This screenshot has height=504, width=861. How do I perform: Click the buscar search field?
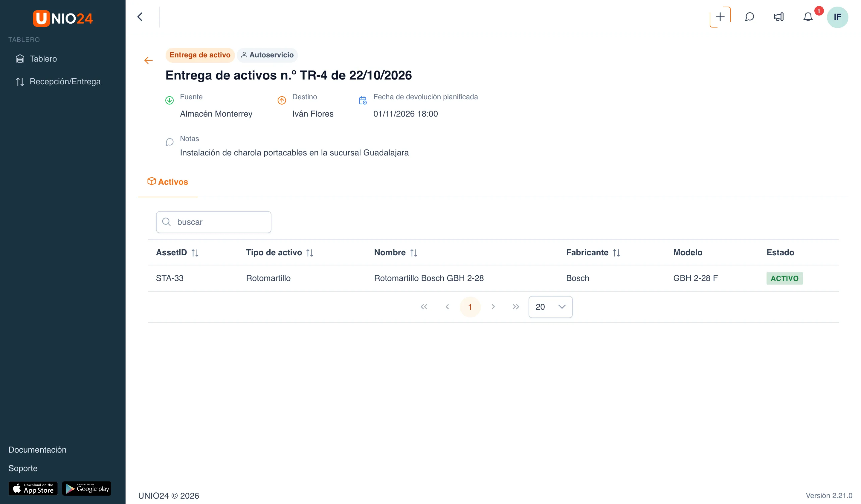213,222
